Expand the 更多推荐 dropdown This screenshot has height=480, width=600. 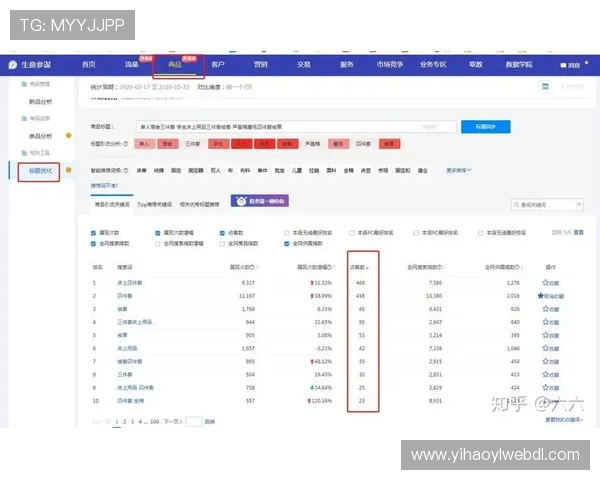click(458, 170)
